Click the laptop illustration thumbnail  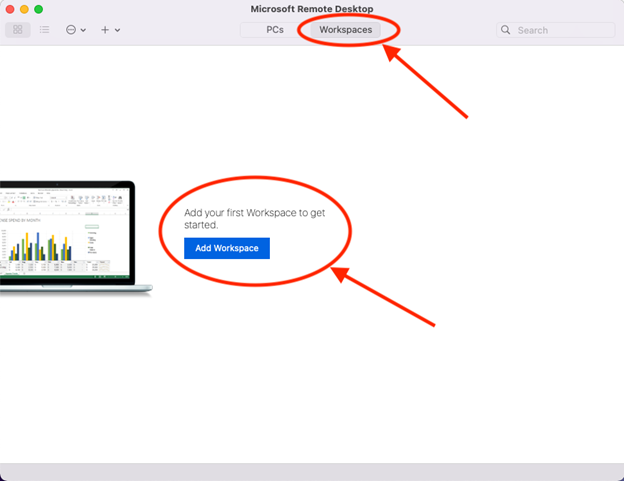(x=76, y=238)
